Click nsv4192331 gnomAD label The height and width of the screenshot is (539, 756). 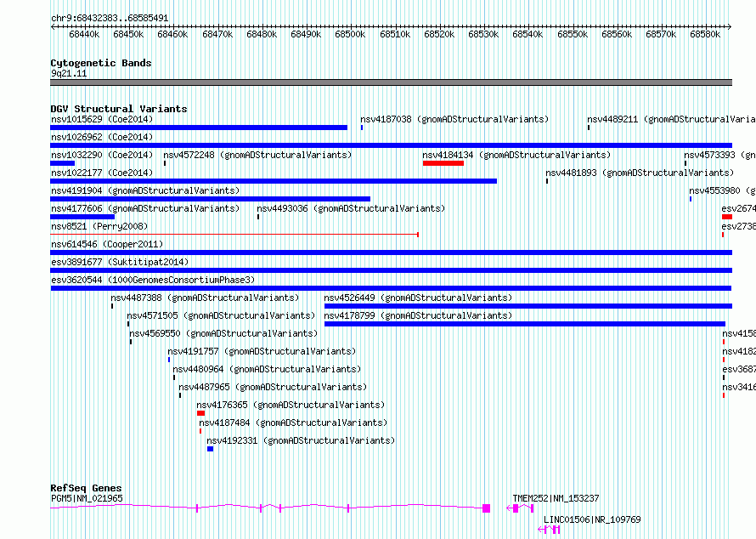click(x=301, y=440)
